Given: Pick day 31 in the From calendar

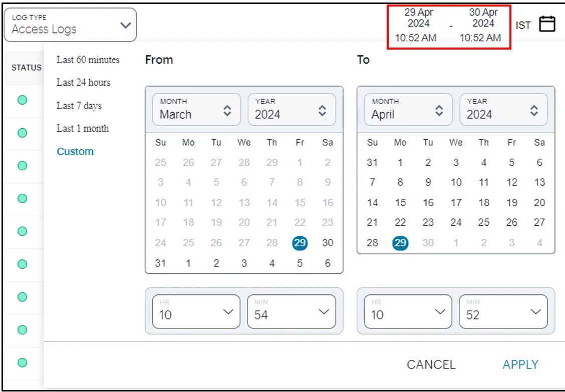Looking at the screenshot, I should click(x=160, y=263).
